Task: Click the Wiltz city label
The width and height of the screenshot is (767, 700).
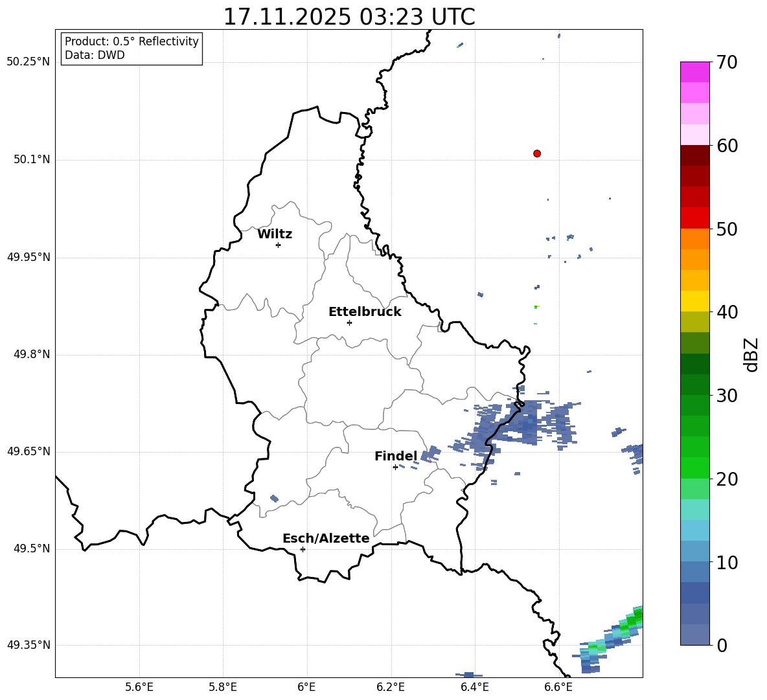Action: point(275,234)
